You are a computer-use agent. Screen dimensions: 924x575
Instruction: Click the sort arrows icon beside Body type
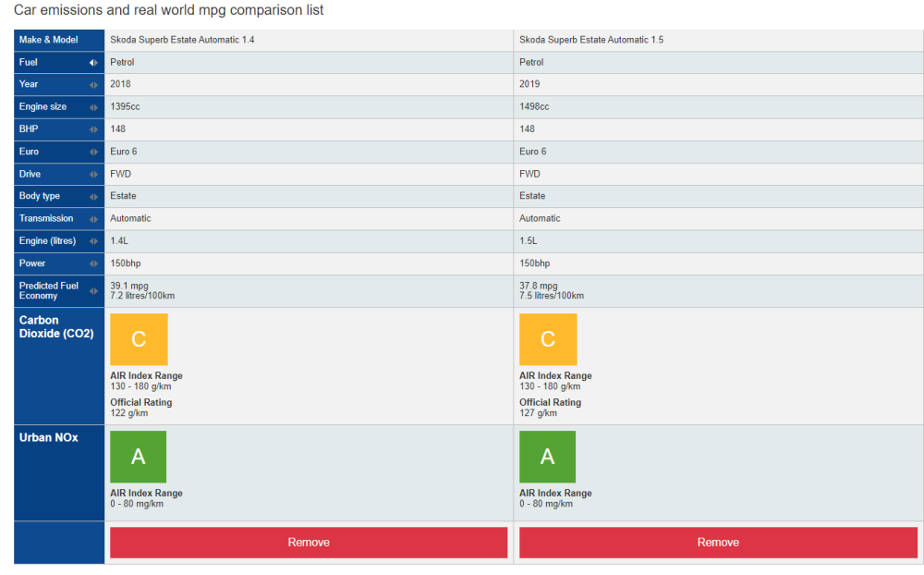click(93, 196)
